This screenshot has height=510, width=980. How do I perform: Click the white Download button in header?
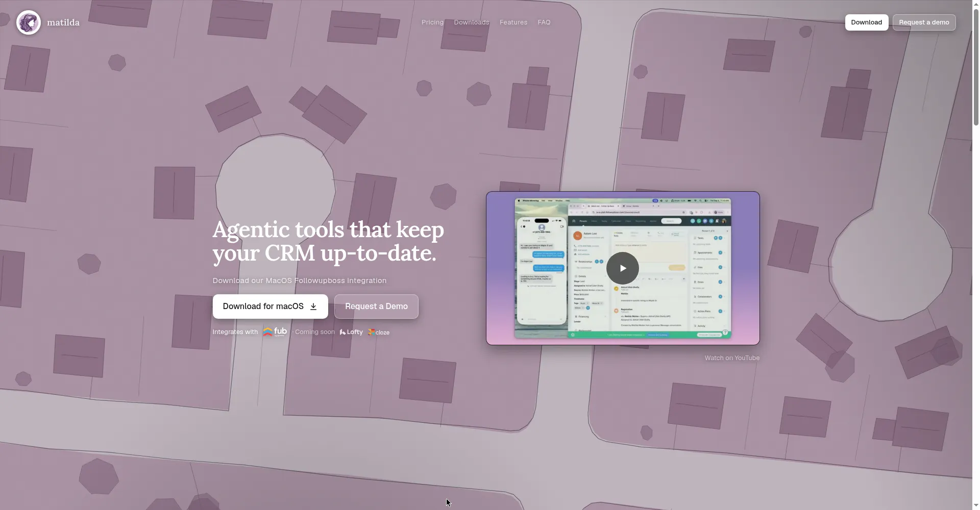click(867, 22)
